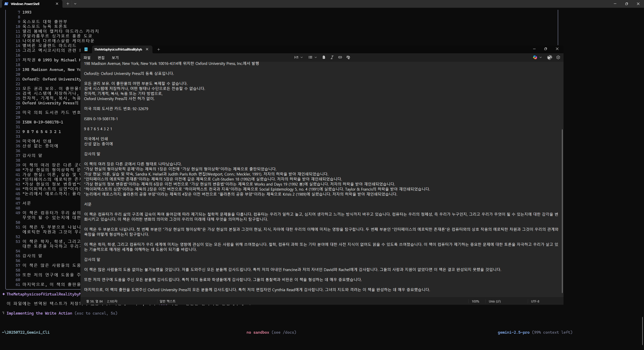The height and width of the screenshot is (350, 644).
Task: Open the 보기 menu
Action: [x=115, y=58]
